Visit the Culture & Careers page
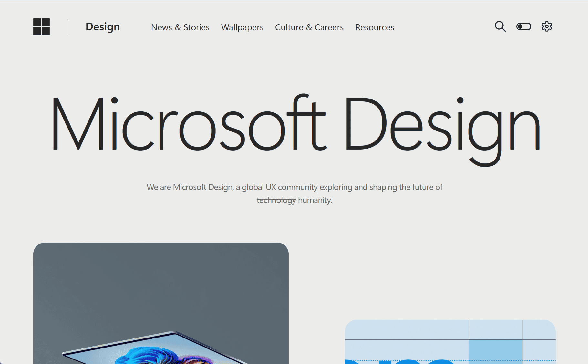The image size is (588, 364). coord(309,27)
